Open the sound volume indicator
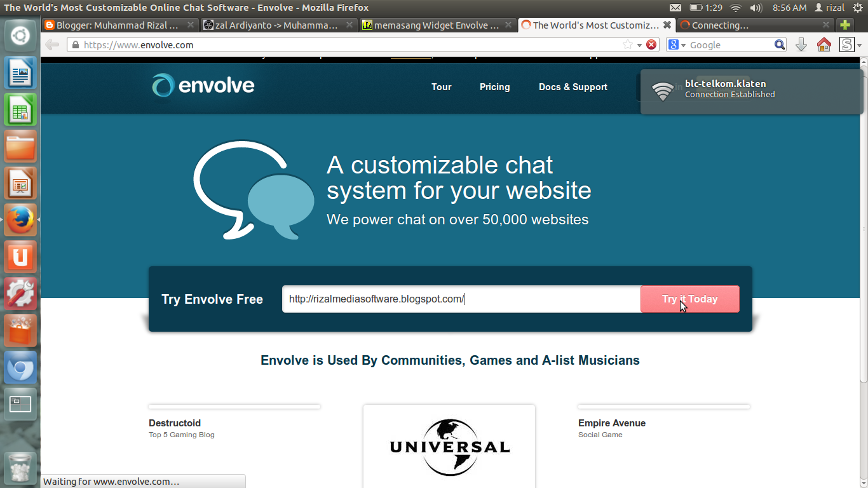 (x=756, y=8)
